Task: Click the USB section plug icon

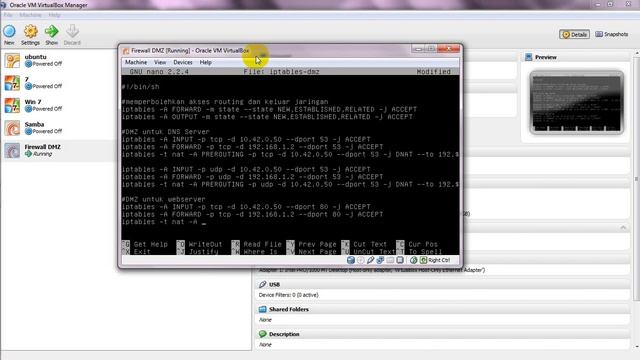Action: click(x=262, y=284)
